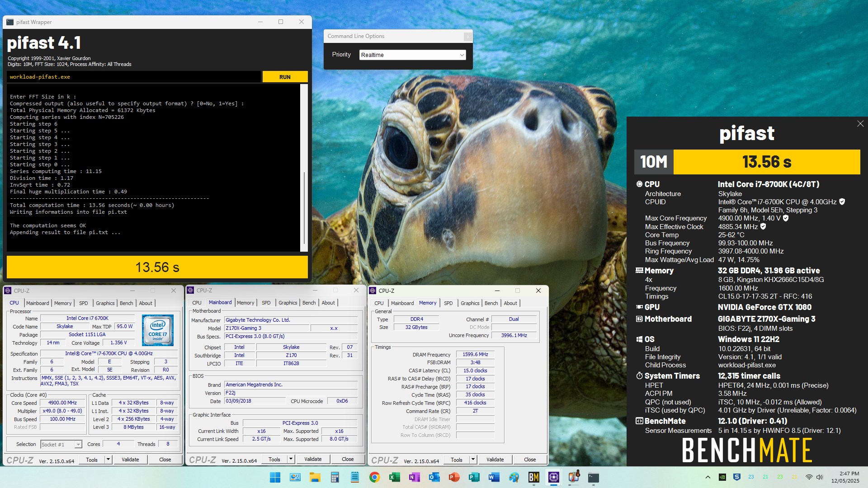The width and height of the screenshot is (868, 488).
Task: Click the yellow 13.56 s result bar in pifast
Action: pos(157,267)
